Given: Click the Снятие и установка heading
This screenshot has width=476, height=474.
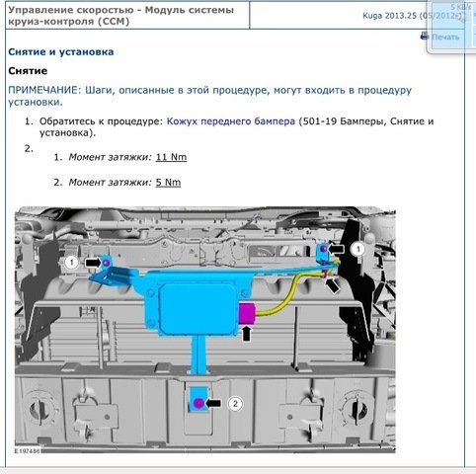Looking at the screenshot, I should pos(61,51).
